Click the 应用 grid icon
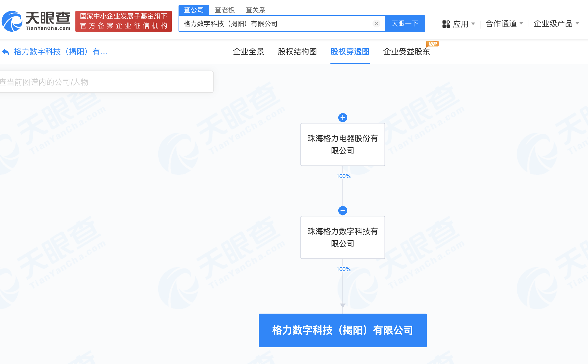Screen dimensions: 588x364 446,24
